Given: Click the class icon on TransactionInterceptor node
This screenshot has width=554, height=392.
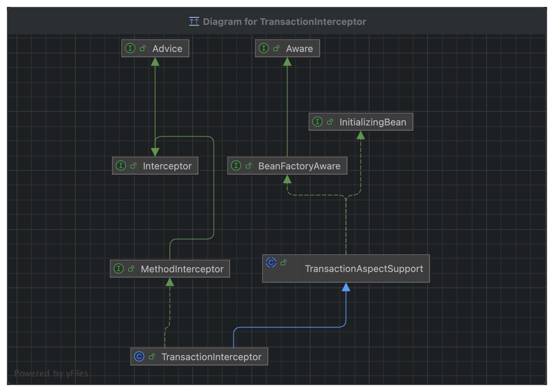Looking at the screenshot, I should click(139, 357).
